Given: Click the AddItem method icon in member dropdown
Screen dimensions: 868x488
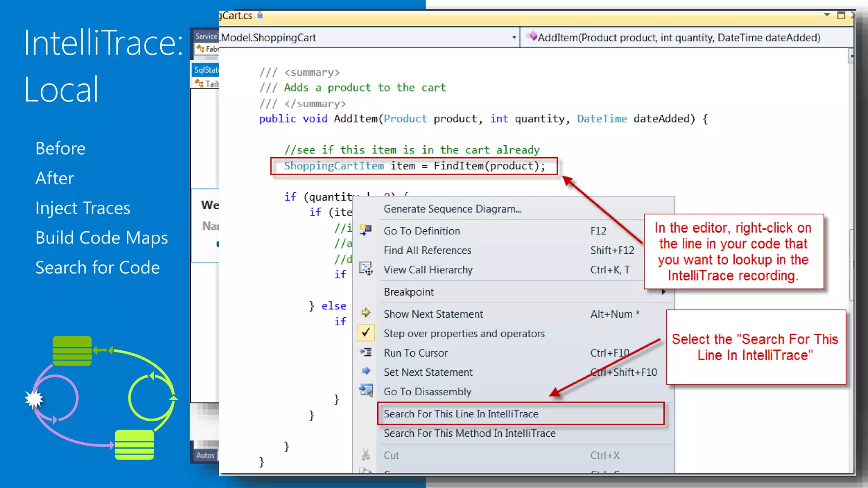Looking at the screenshot, I should (x=532, y=37).
